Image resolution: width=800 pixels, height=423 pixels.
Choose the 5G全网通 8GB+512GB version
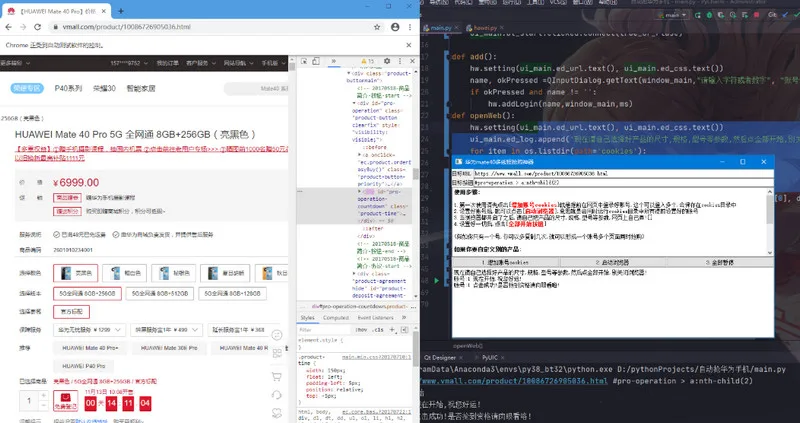pyautogui.click(x=160, y=294)
